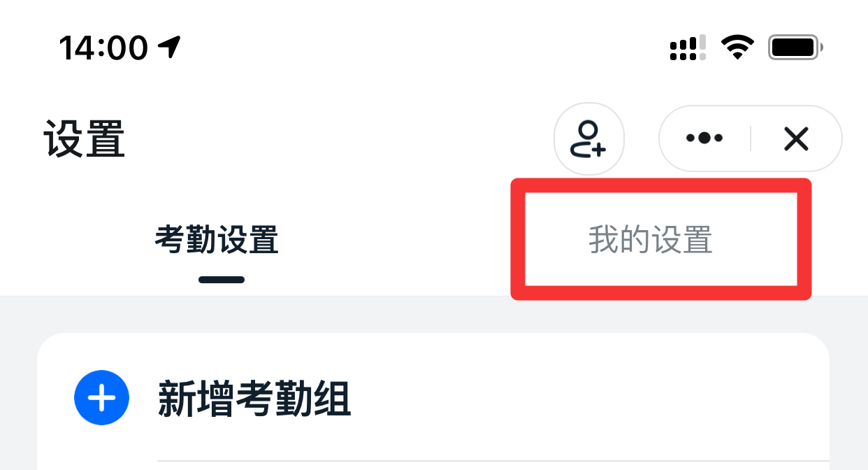Tap the add member person-plus icon
The width and height of the screenshot is (868, 470).
[588, 138]
